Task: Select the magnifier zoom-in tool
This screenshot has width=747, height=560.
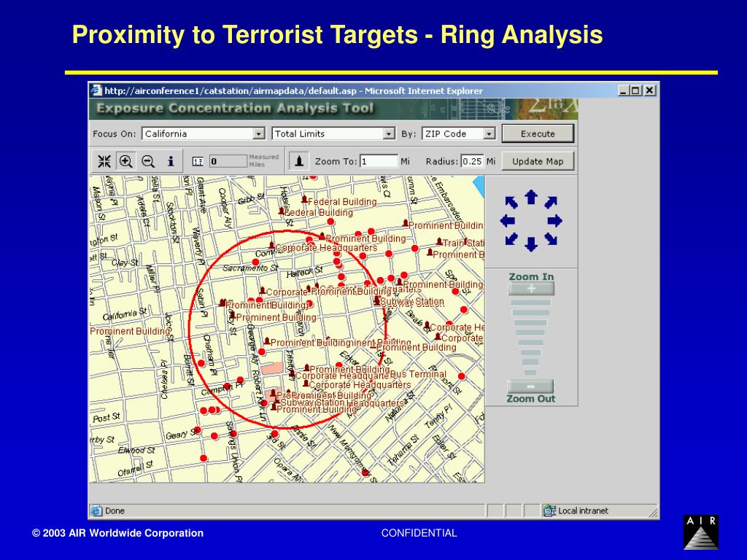Action: 125,161
